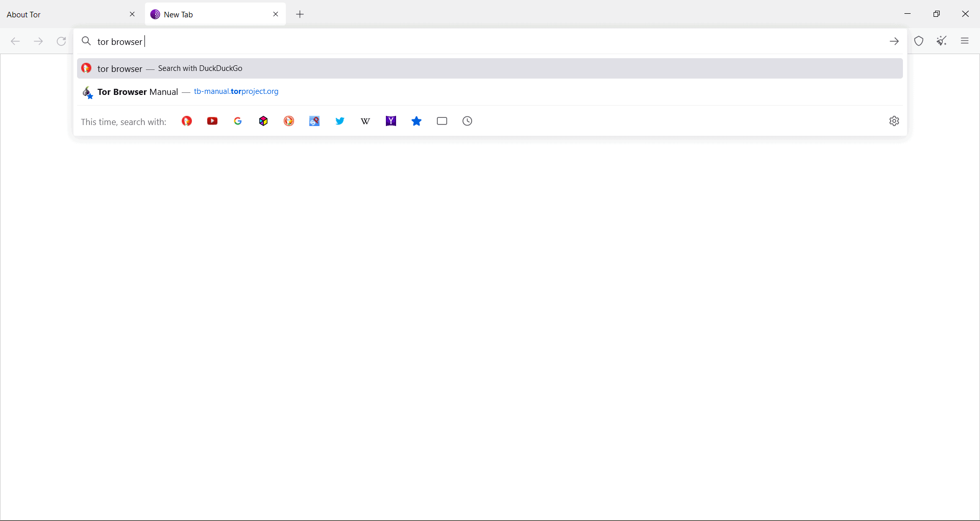Close the New Tab tab
The image size is (980, 521).
point(276,14)
